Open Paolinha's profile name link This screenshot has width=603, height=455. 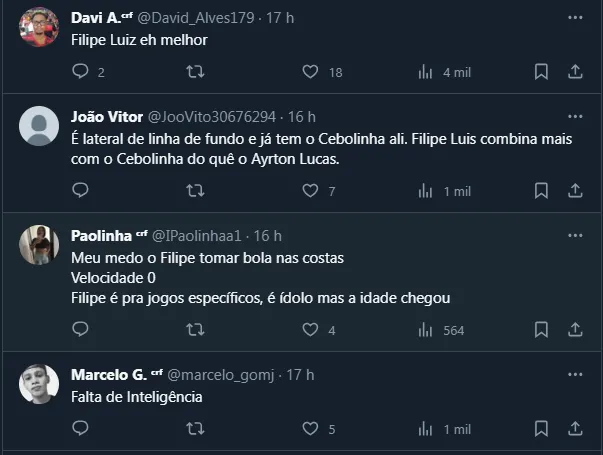pos(102,235)
